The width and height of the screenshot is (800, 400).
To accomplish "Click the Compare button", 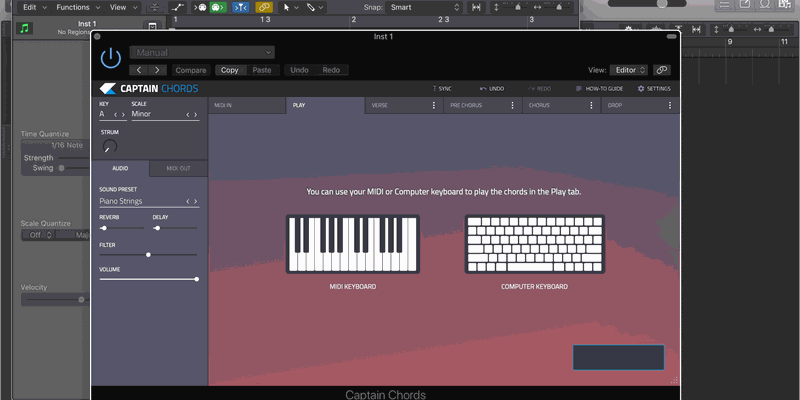I will tap(190, 70).
